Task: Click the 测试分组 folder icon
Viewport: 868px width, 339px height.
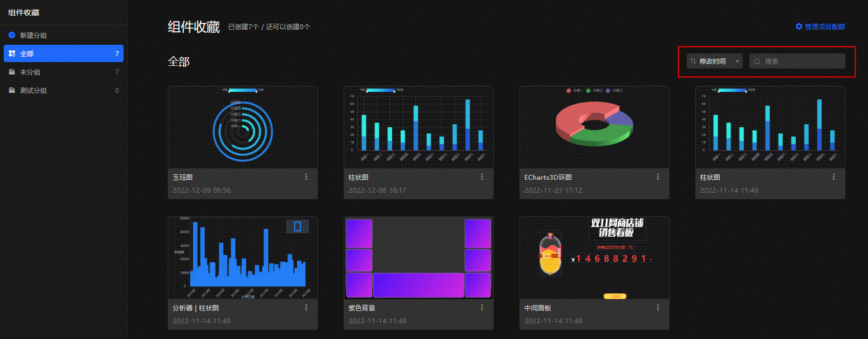Action: pyautogui.click(x=12, y=90)
